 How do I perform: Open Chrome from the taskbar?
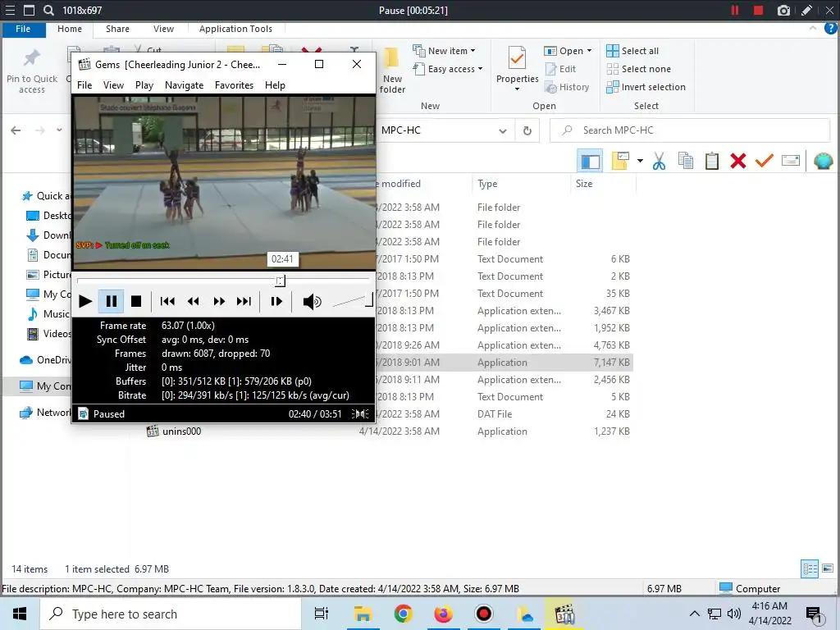[x=403, y=614]
